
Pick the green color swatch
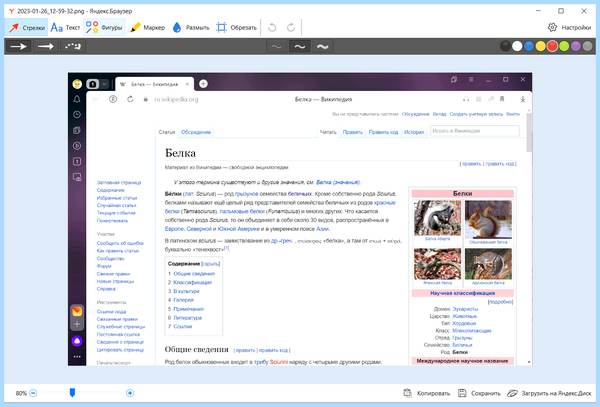coord(564,46)
